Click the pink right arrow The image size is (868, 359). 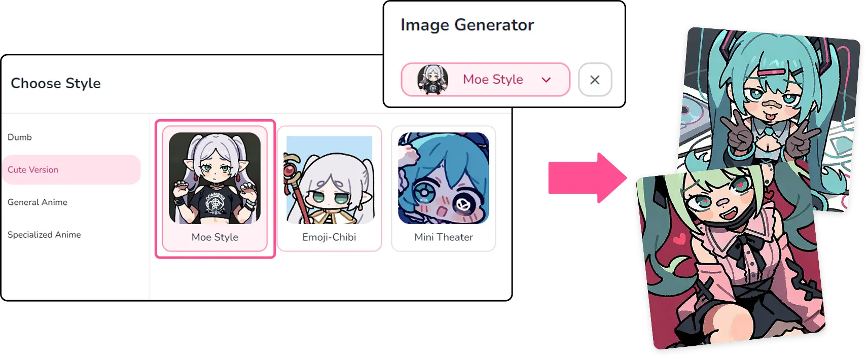coord(587,178)
